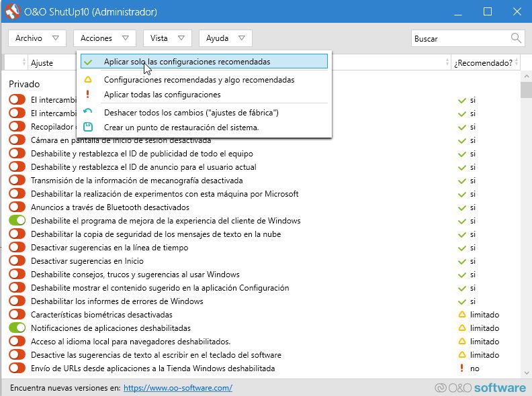Viewport: 532px width, 396px height.
Task: Click the save-disk restore point icon
Action: (x=88, y=127)
